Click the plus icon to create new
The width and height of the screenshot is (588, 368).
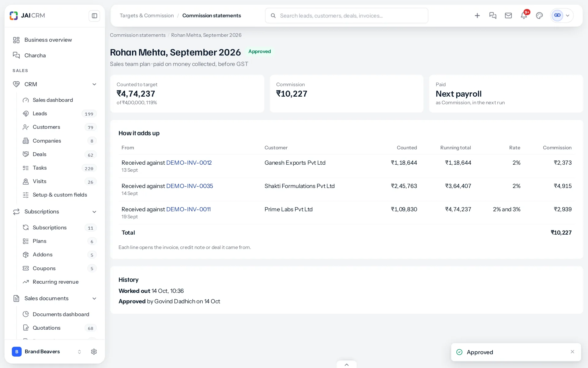tap(477, 15)
